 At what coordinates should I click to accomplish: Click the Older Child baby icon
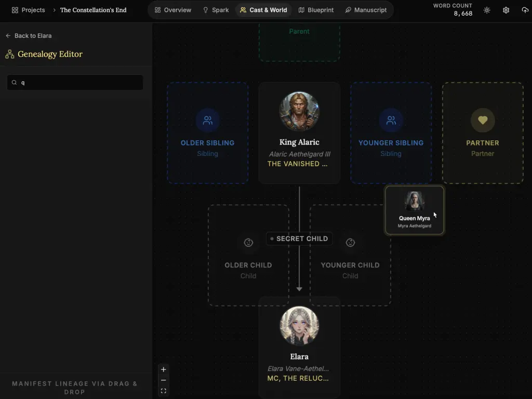click(x=248, y=243)
